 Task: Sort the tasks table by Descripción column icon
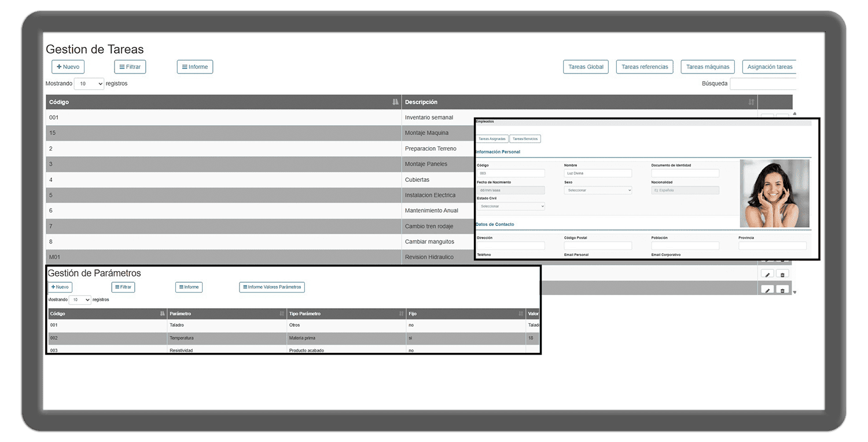click(x=751, y=103)
